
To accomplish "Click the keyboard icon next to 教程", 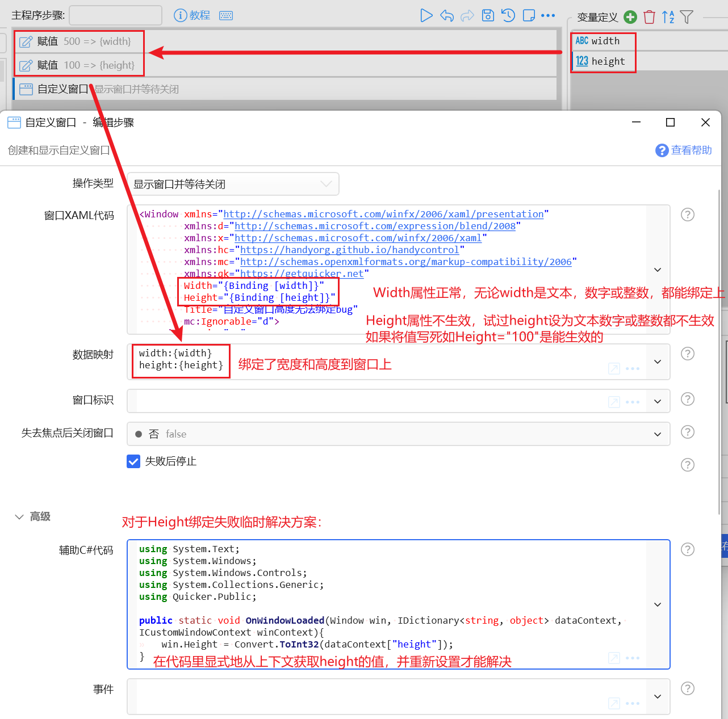I will click(x=226, y=15).
